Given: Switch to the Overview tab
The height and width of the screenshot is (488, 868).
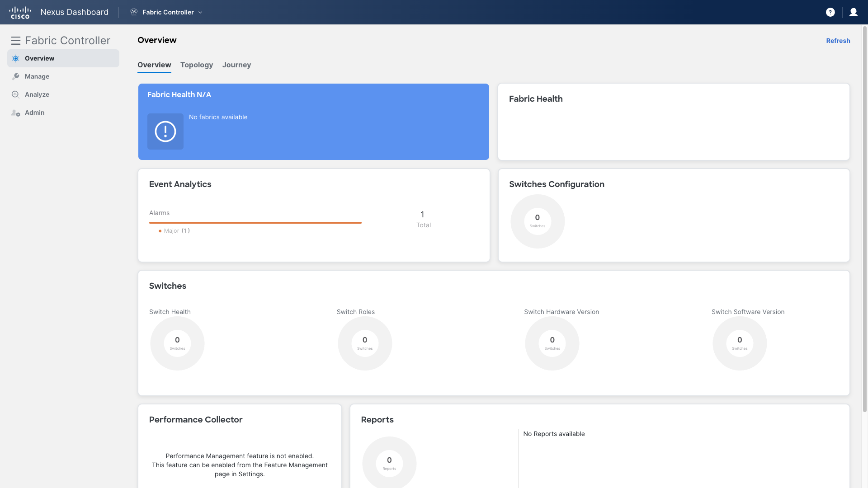Looking at the screenshot, I should pyautogui.click(x=154, y=65).
